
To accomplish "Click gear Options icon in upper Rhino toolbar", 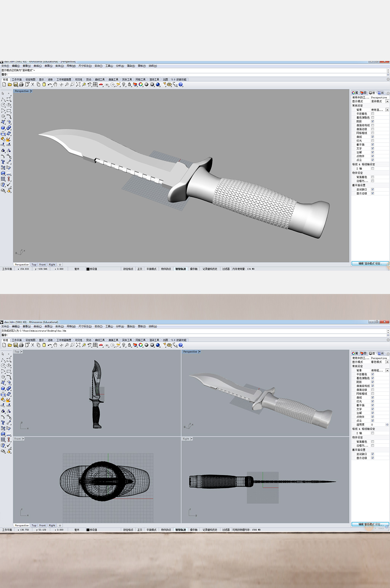I will (169, 85).
